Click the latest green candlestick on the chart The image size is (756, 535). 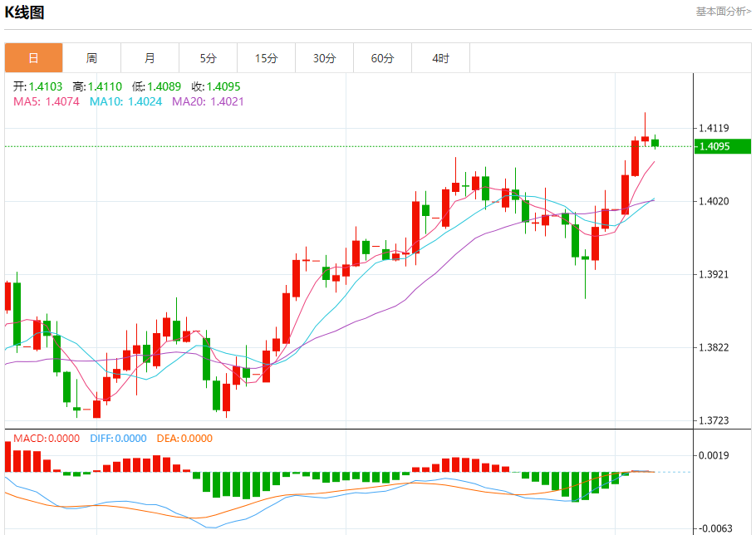coord(655,143)
